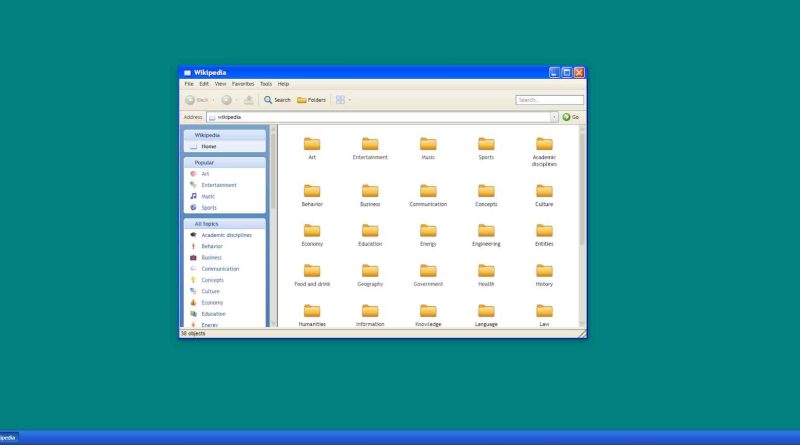800x445 pixels.
Task: Open the Law folder icon
Action: click(544, 311)
